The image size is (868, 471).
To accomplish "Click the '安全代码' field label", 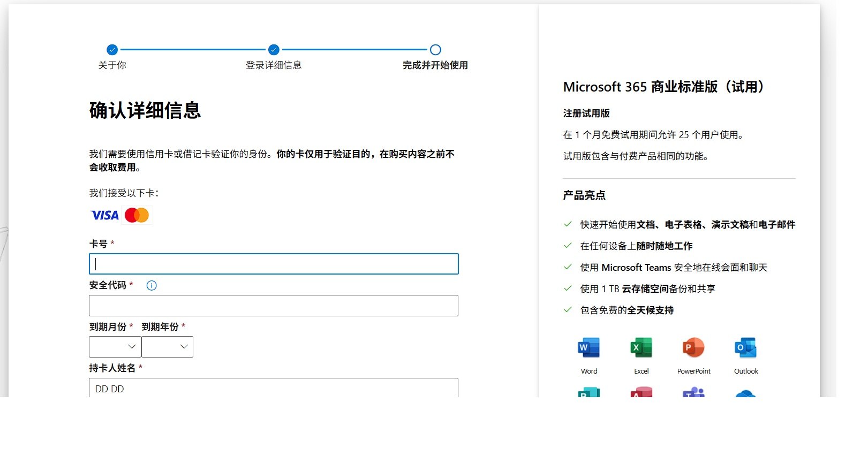I will click(x=108, y=285).
